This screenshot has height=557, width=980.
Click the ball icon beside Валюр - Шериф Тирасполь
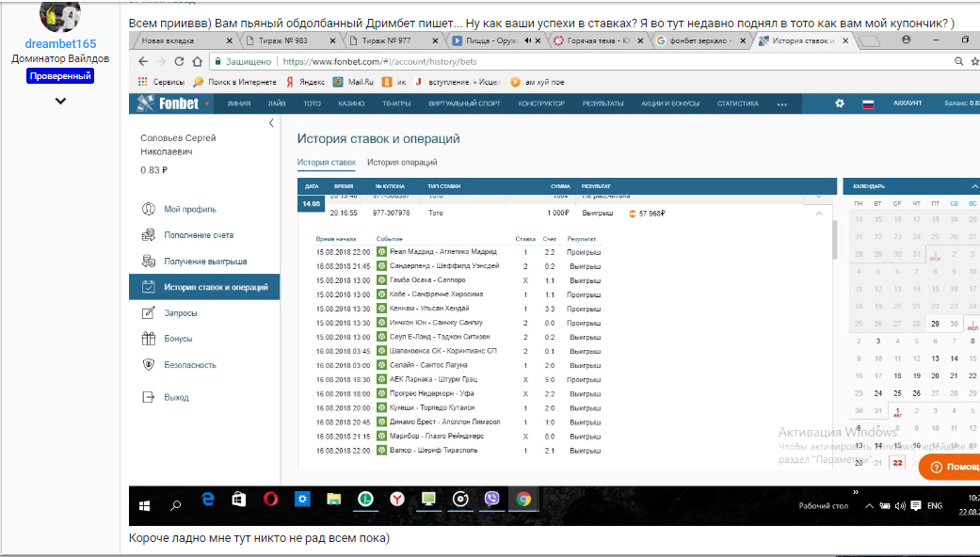[x=381, y=451]
